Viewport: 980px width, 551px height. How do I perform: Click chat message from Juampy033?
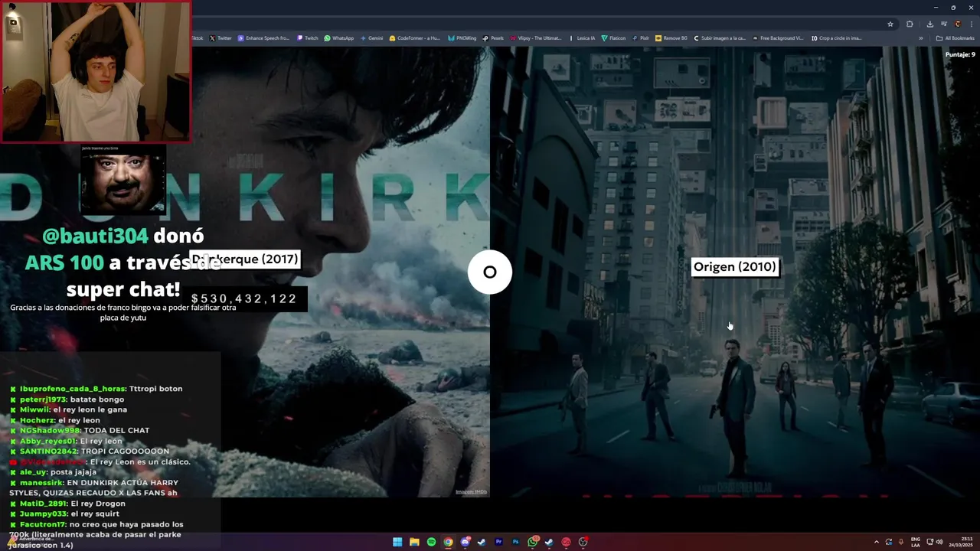coord(65,514)
